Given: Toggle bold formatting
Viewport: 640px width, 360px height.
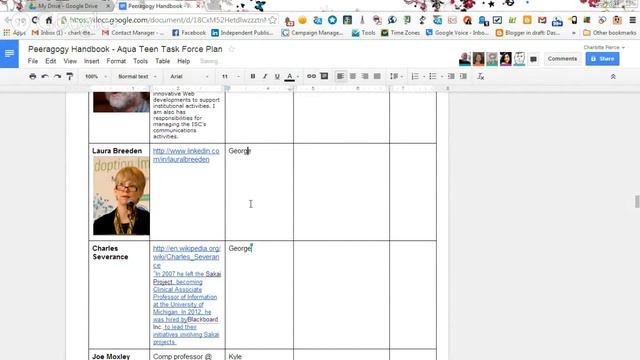Looking at the screenshot, I should pyautogui.click(x=253, y=76).
